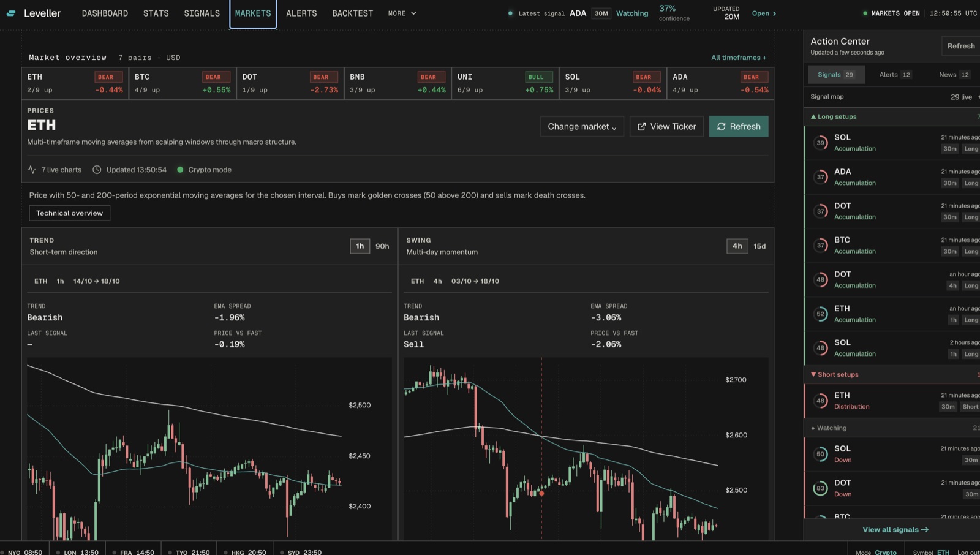980x555 pixels.
Task: Select the DOT market card
Action: coord(290,83)
